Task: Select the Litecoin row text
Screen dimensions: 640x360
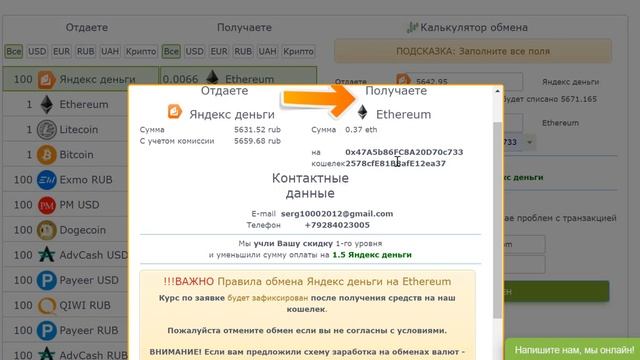Action: click(78, 130)
